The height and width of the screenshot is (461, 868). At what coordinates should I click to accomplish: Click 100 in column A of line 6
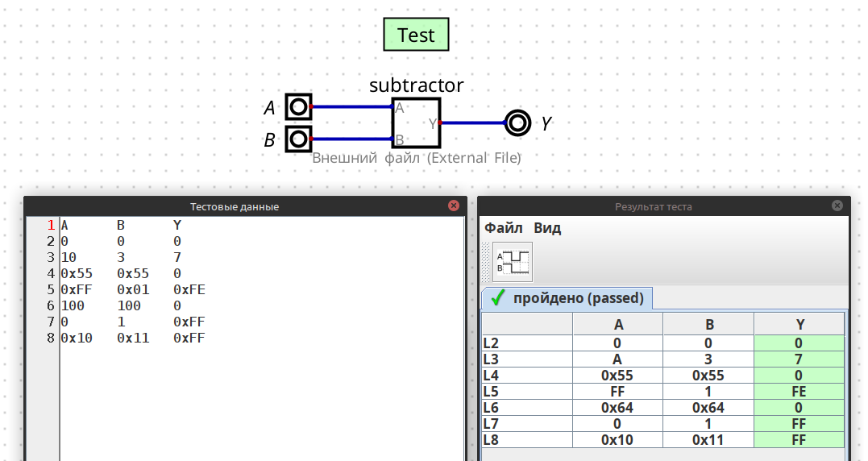[x=73, y=305]
